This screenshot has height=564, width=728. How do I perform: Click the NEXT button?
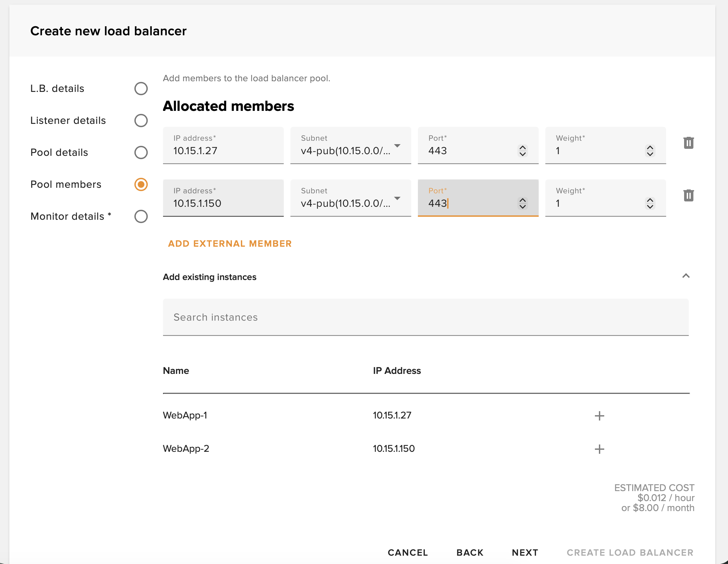[525, 553]
